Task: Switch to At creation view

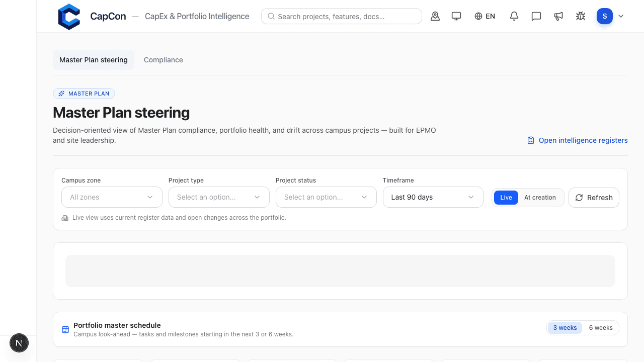Action: pos(540,198)
